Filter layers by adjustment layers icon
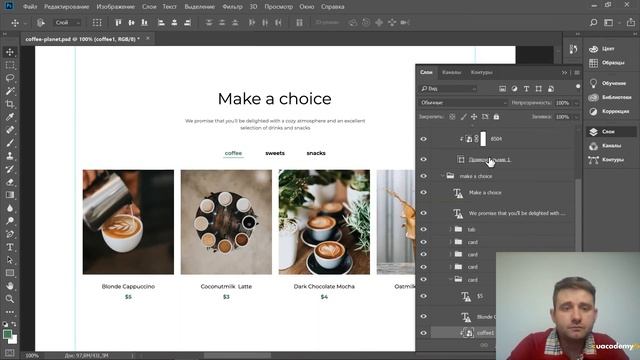 [x=514, y=89]
